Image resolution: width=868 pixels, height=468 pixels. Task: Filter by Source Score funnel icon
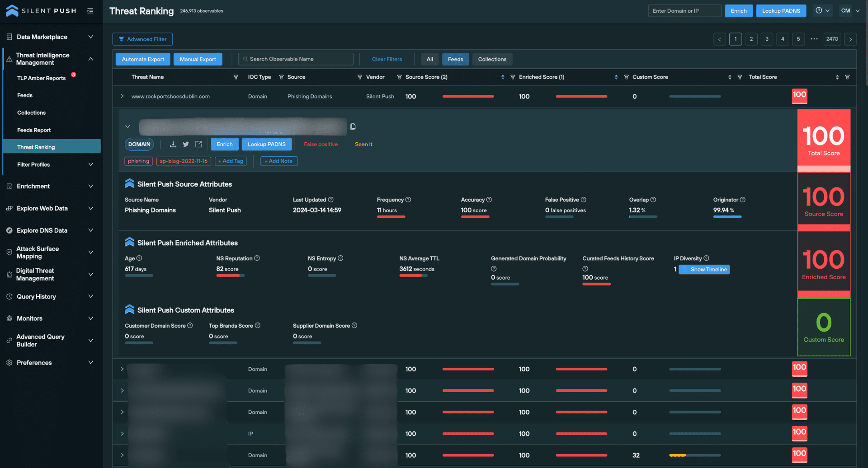coord(513,77)
